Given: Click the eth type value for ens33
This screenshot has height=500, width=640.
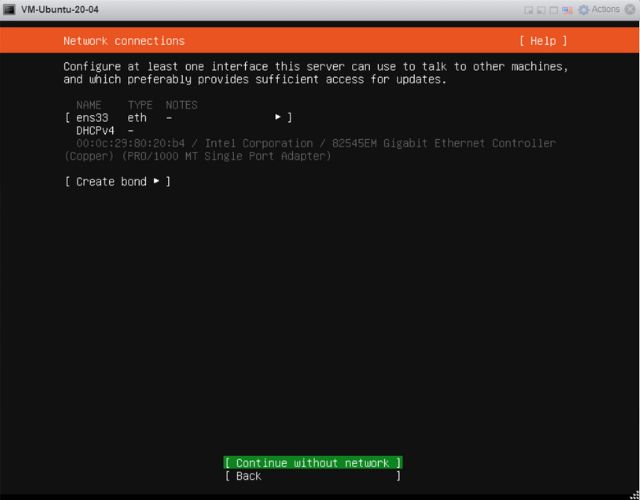Looking at the screenshot, I should coord(137,118).
